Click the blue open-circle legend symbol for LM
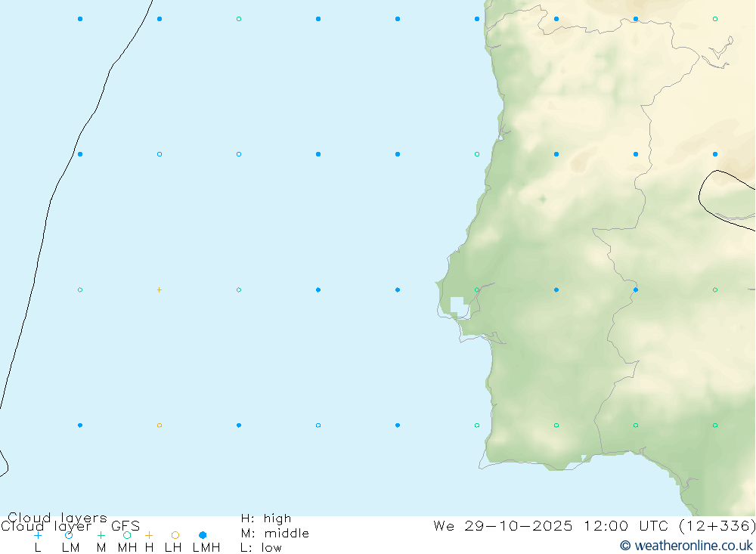Image resolution: width=756 pixels, height=554 pixels. 69,535
